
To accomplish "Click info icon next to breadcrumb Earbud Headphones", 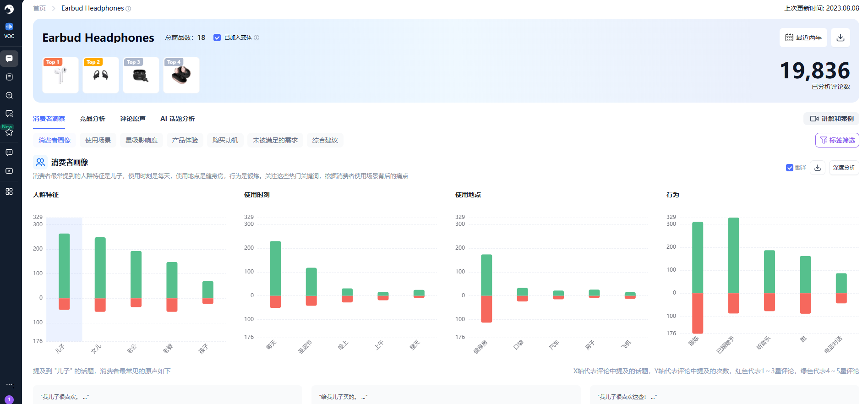I will [128, 9].
